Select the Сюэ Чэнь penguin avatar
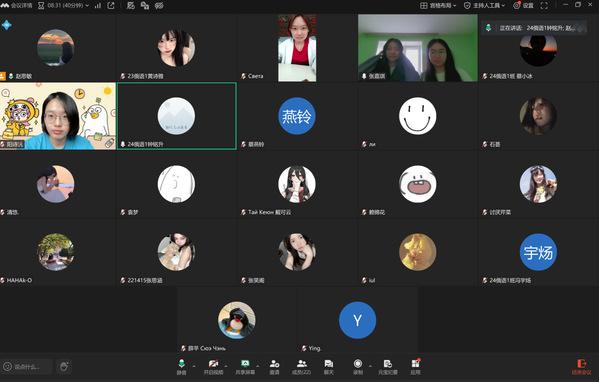 point(236,320)
